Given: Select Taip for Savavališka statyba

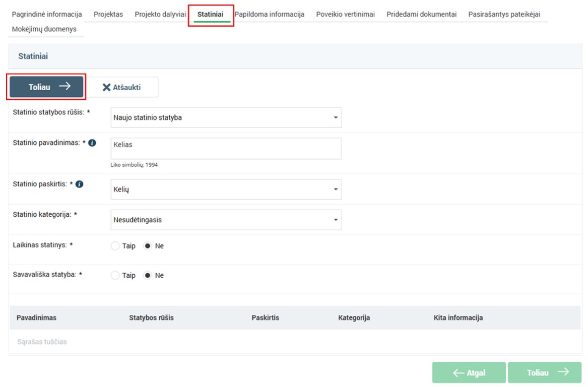Looking at the screenshot, I should tap(115, 276).
